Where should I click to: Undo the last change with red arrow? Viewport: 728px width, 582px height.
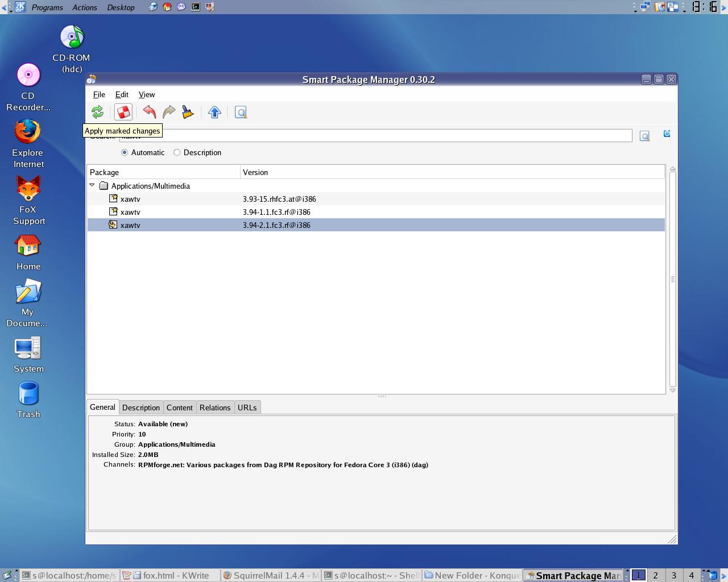click(150, 113)
